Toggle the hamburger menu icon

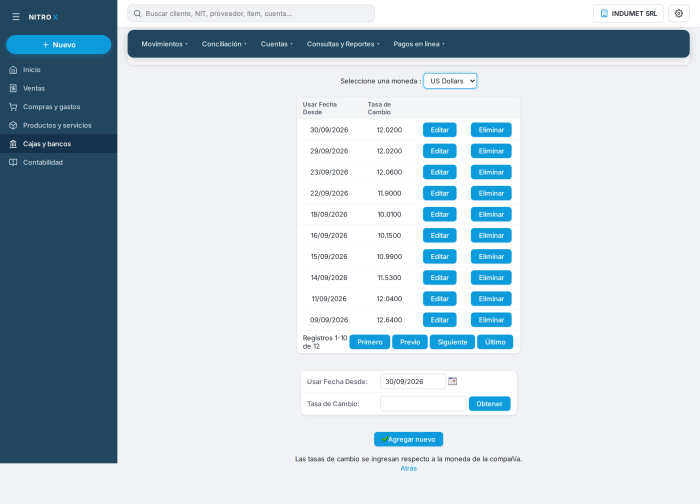(x=16, y=17)
